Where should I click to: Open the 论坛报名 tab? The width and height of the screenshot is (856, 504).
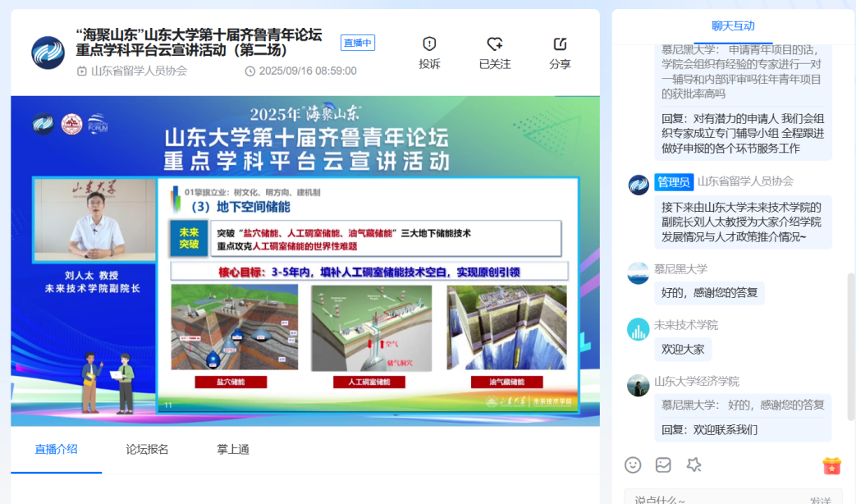click(147, 449)
